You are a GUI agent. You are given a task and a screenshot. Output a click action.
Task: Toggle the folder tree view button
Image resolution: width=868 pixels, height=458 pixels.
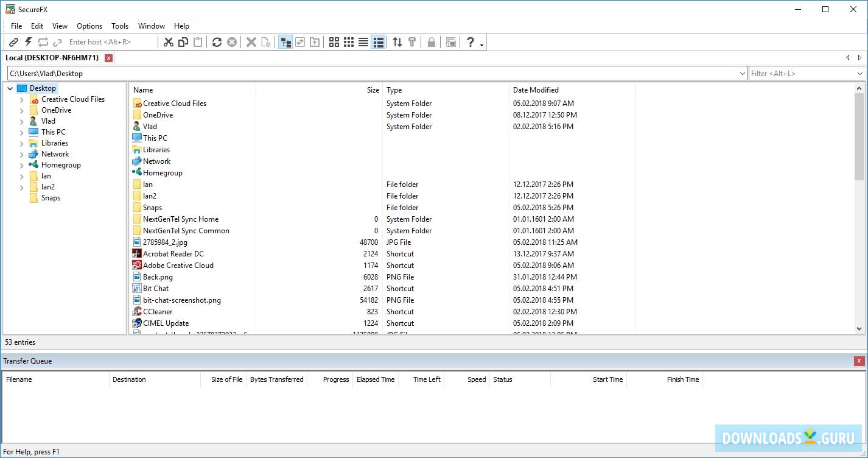pos(285,42)
